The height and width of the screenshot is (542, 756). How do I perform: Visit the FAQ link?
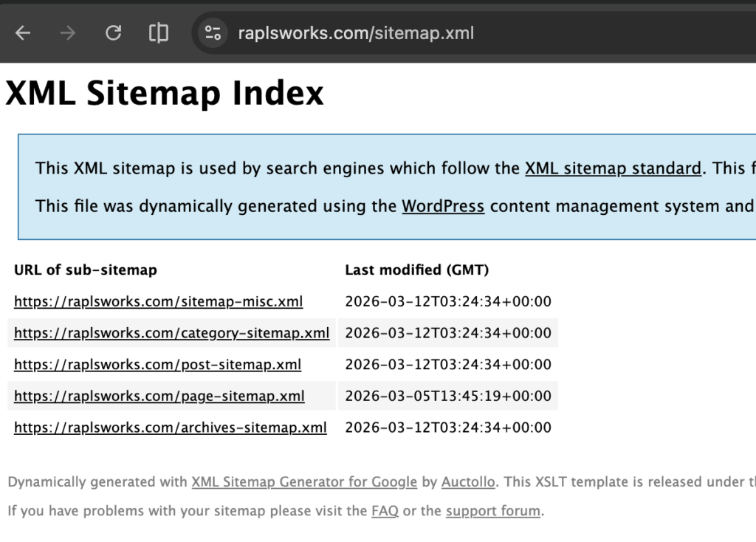click(384, 510)
